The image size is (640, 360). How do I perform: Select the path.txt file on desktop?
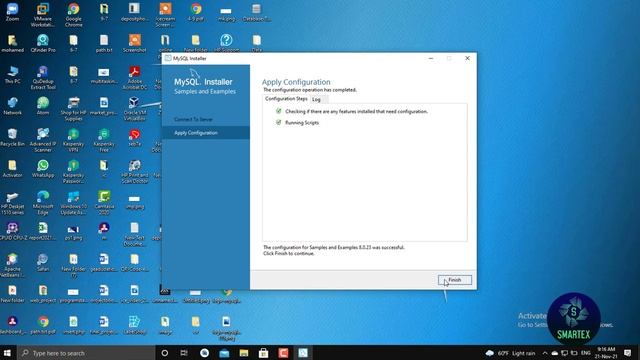[104, 43]
